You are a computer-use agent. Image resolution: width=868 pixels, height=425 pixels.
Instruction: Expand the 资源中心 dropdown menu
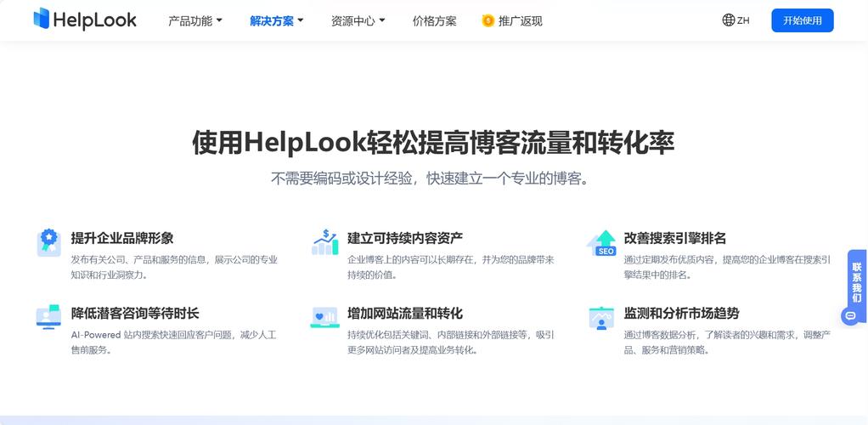coord(358,21)
